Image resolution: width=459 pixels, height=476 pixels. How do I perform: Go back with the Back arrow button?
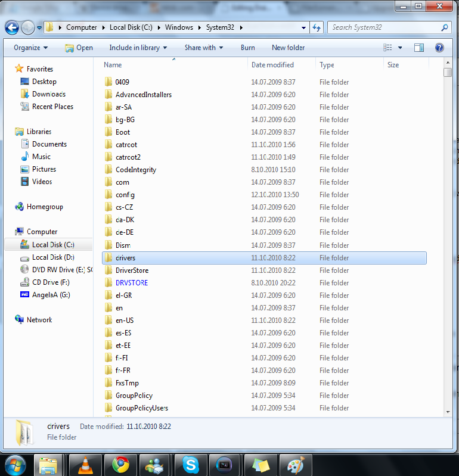12,28
